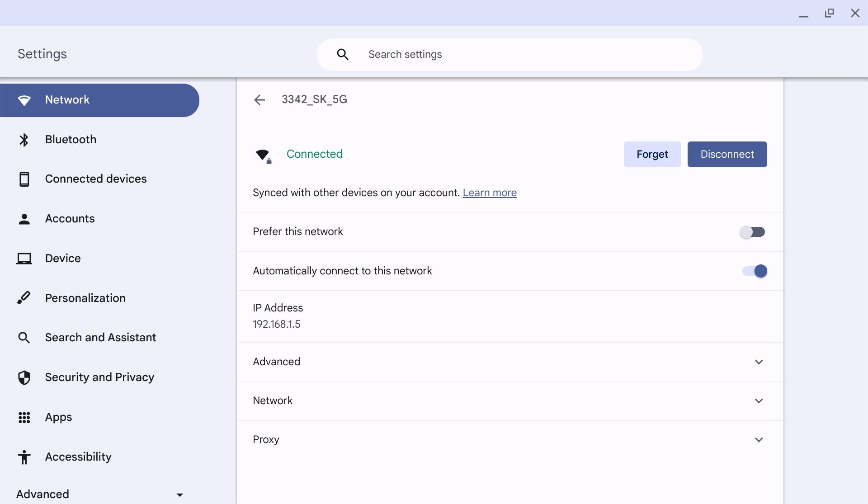This screenshot has width=868, height=504.
Task: Click the Connected devices phone icon
Action: pos(24,179)
